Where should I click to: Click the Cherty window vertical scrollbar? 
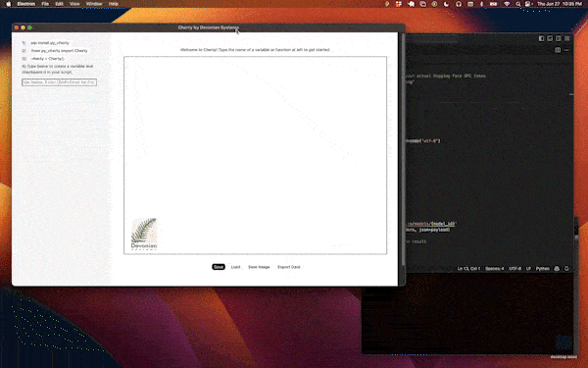(403, 150)
